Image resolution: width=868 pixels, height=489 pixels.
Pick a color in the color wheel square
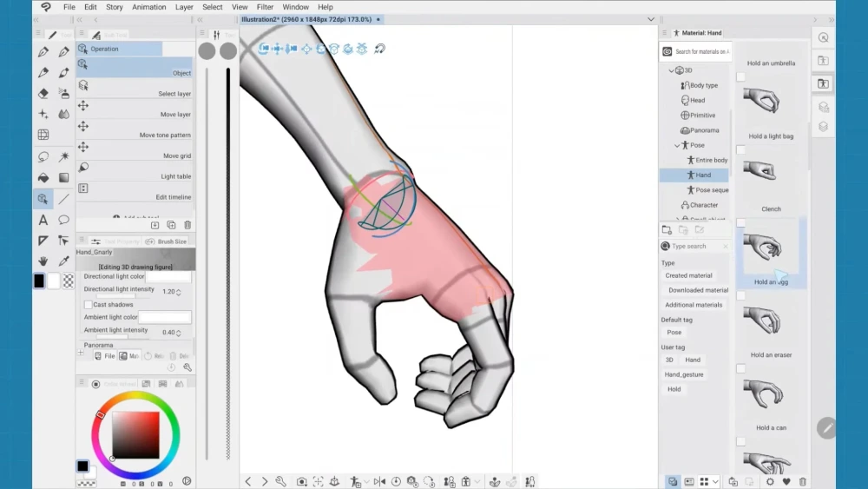[x=135, y=435]
